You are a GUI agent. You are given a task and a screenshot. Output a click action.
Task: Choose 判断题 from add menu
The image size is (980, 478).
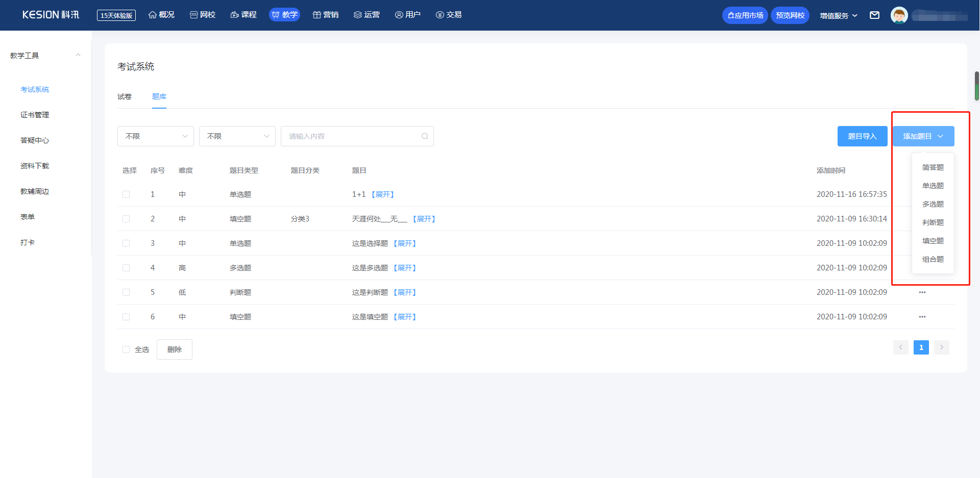[933, 222]
